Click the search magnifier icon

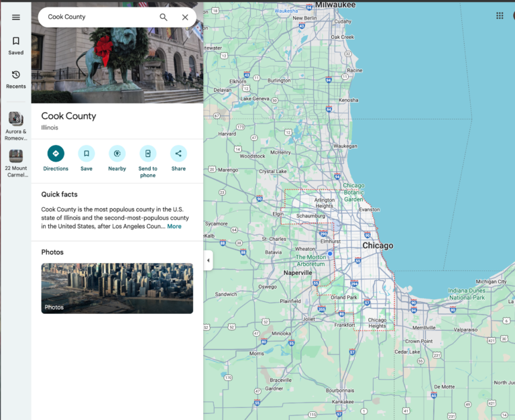click(x=164, y=17)
